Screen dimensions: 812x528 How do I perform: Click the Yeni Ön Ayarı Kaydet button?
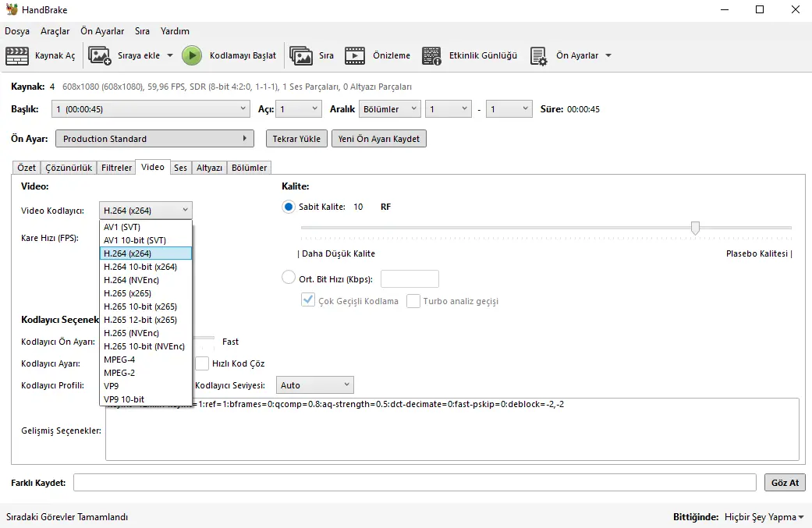tap(379, 139)
